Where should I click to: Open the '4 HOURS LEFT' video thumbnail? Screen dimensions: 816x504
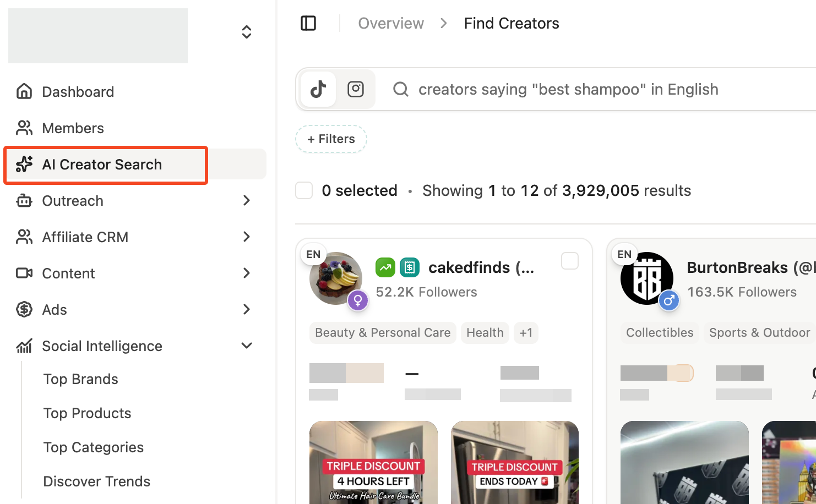(373, 462)
